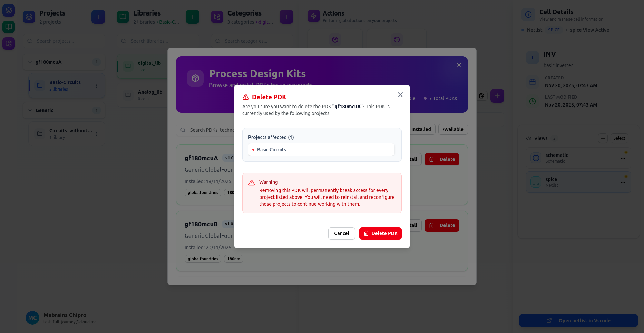Image resolution: width=644 pixels, height=333 pixels.
Task: Add a new library with plus icon
Action: (x=193, y=17)
